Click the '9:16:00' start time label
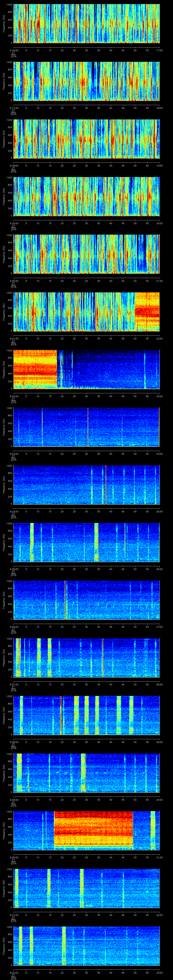This screenshot has width=173, height=980. pyautogui.click(x=14, y=50)
